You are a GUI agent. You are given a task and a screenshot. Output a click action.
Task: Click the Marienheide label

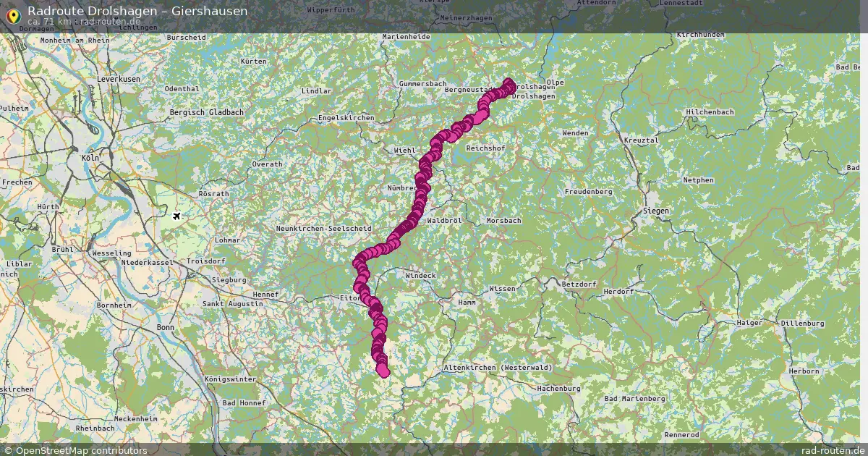tap(407, 36)
